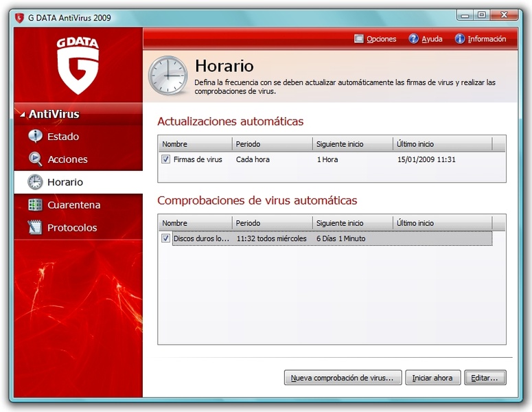Screen dimensions: 532x412
Task: Open the Ayuda help link
Action: 432,39
